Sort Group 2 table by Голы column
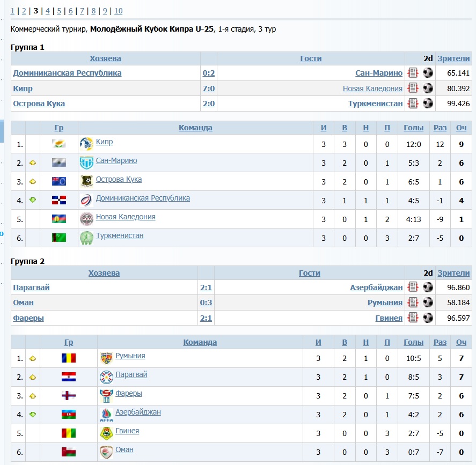This screenshot has width=476, height=465. pyautogui.click(x=413, y=342)
